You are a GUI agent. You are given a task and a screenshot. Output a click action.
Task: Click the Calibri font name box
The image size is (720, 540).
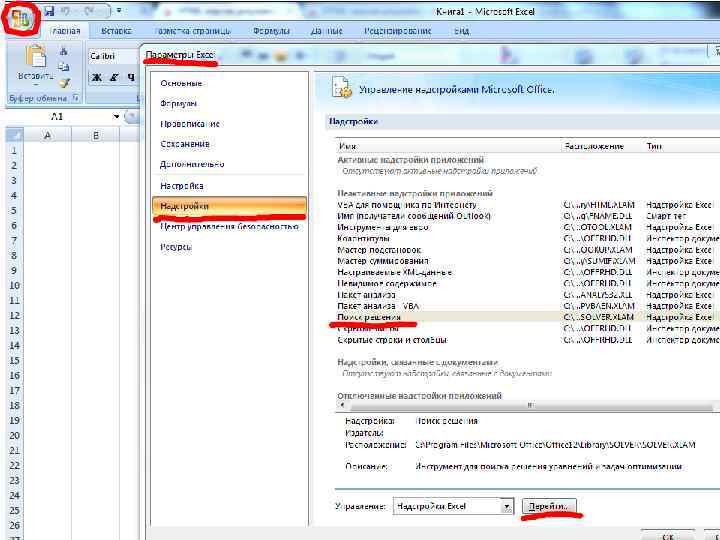point(114,56)
